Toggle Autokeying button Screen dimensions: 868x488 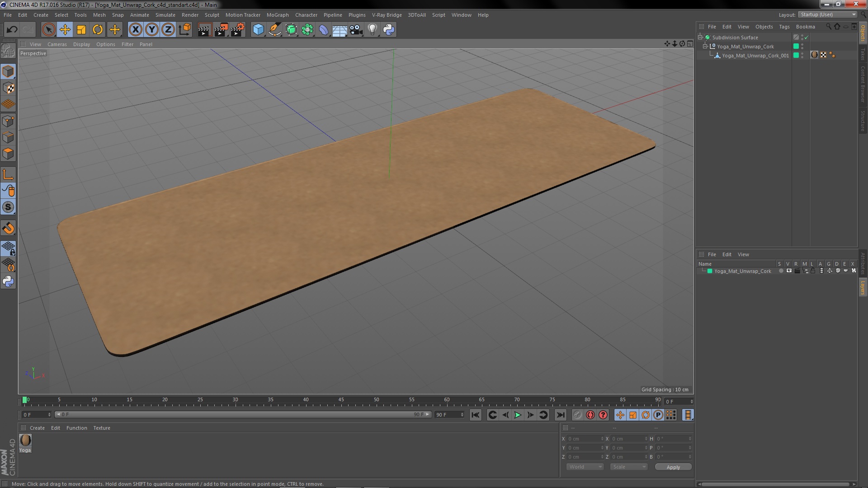tap(590, 415)
